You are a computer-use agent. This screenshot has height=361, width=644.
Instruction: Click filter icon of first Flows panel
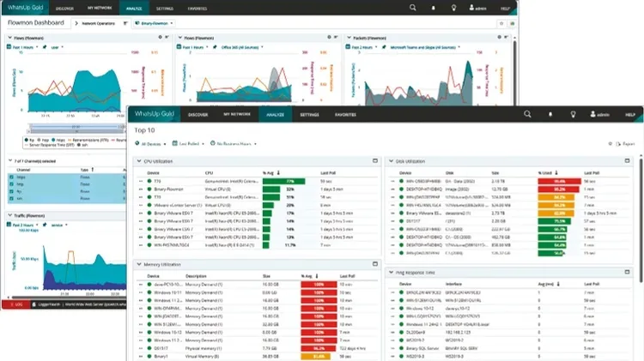pos(167,38)
